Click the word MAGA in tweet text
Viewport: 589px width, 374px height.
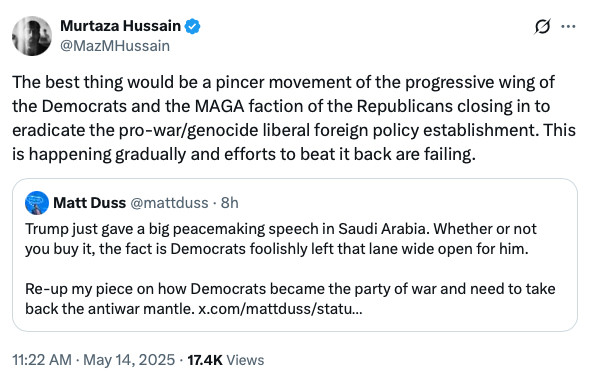coord(219,106)
